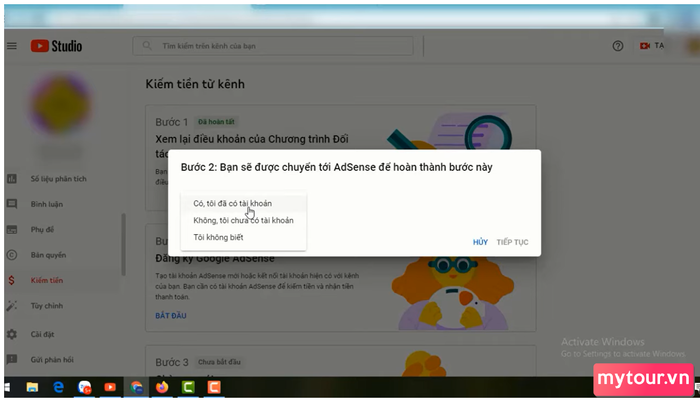Click the Cài đặt gear icon
This screenshot has height=404, width=700.
12,334
